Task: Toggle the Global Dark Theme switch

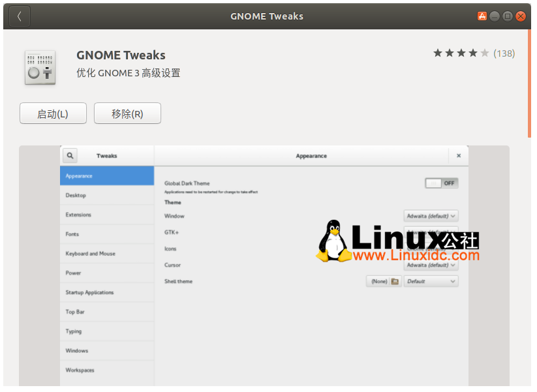Action: pyautogui.click(x=442, y=183)
